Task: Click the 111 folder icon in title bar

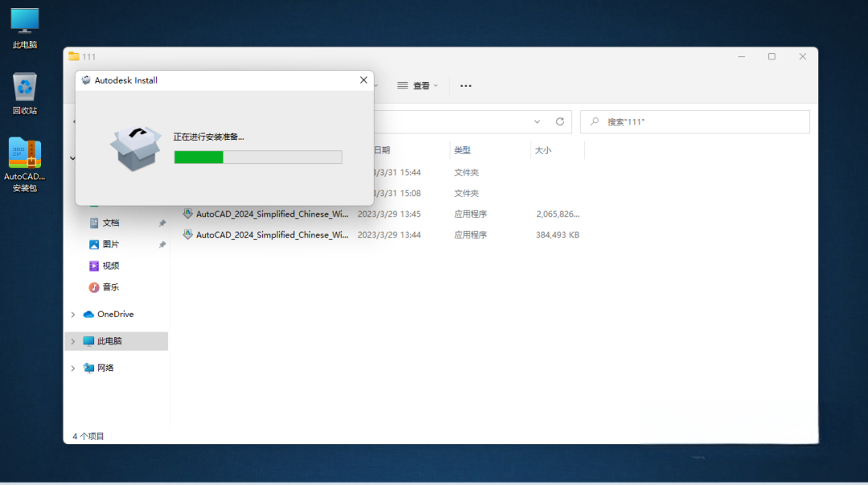Action: pyautogui.click(x=74, y=56)
